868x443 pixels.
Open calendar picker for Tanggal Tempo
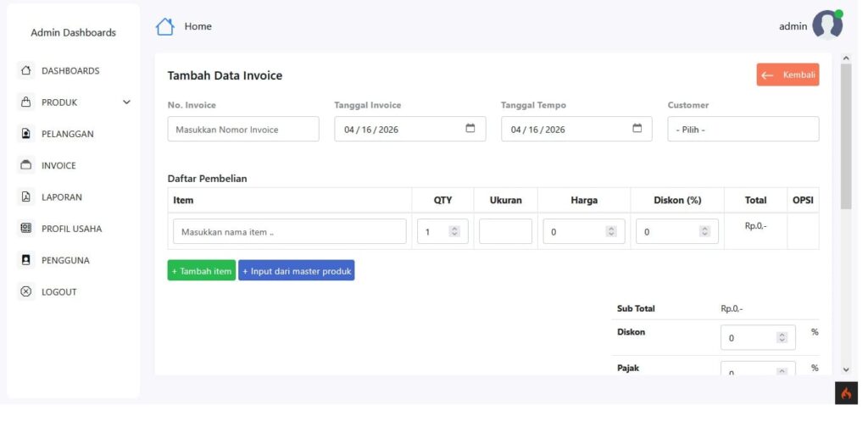pyautogui.click(x=637, y=129)
